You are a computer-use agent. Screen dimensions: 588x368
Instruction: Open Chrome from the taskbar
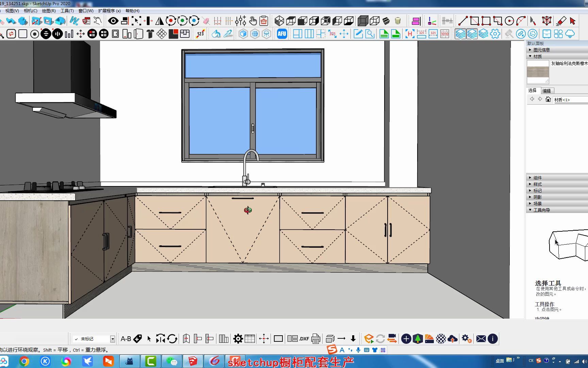[24, 361]
